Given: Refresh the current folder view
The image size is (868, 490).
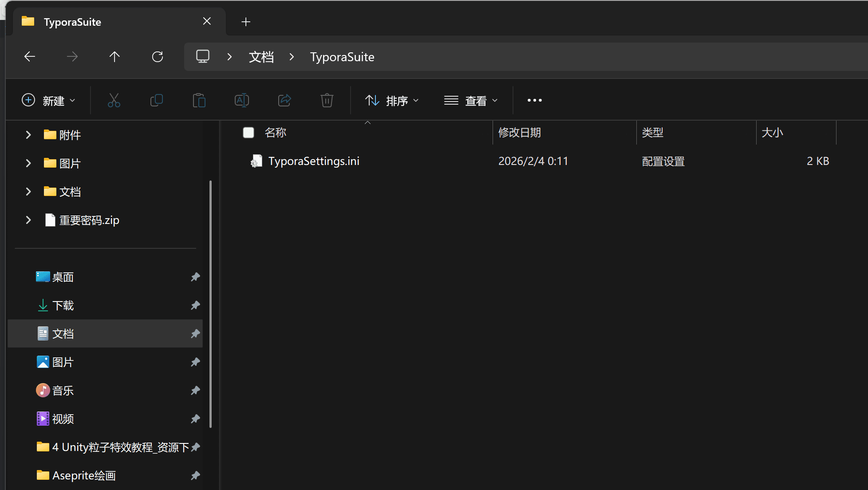Looking at the screenshot, I should tap(158, 57).
